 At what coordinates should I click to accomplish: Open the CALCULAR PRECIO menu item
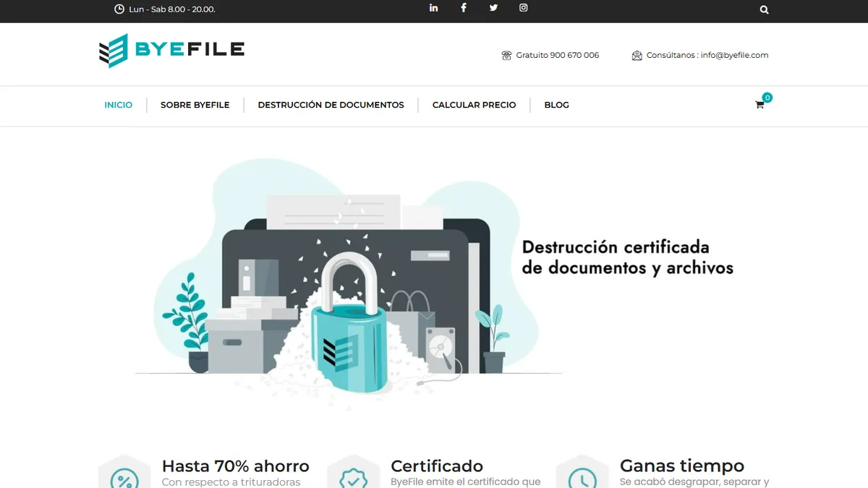pos(475,105)
